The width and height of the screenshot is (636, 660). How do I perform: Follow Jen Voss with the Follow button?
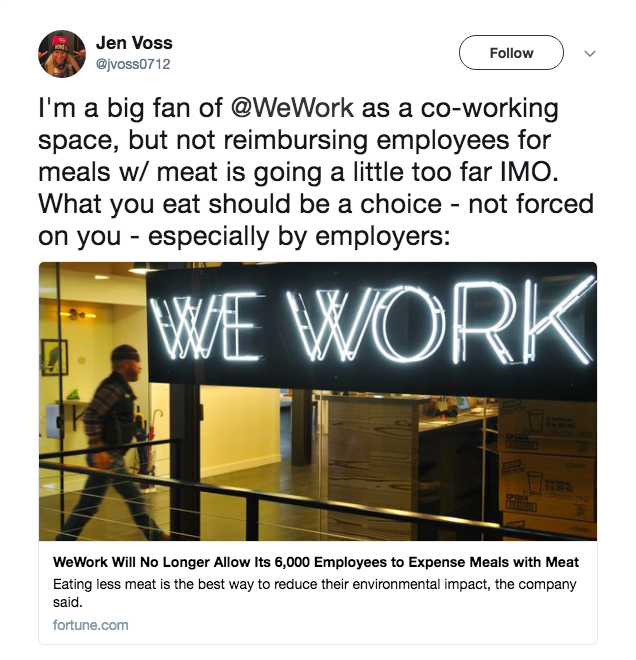pos(511,53)
